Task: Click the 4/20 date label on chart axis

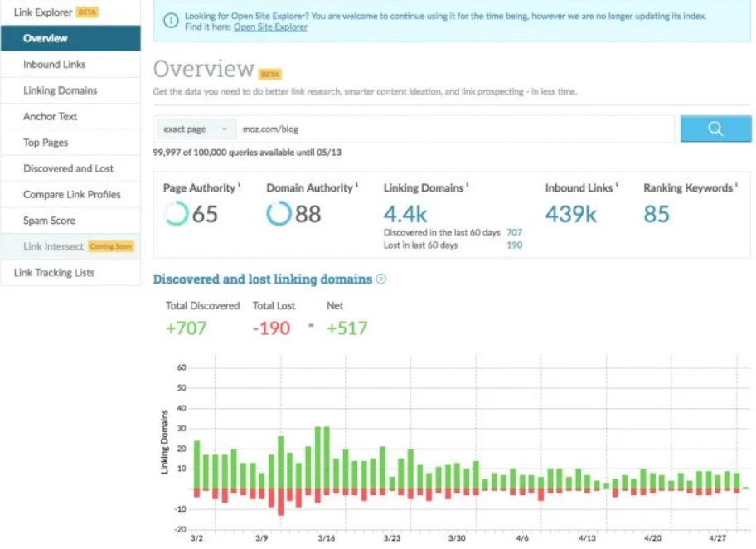Action: tap(652, 538)
